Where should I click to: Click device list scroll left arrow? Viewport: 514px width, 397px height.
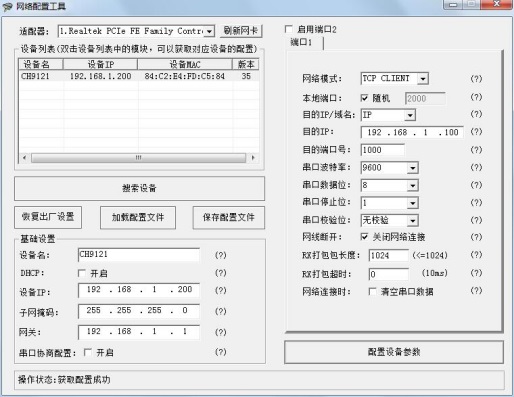(24, 157)
